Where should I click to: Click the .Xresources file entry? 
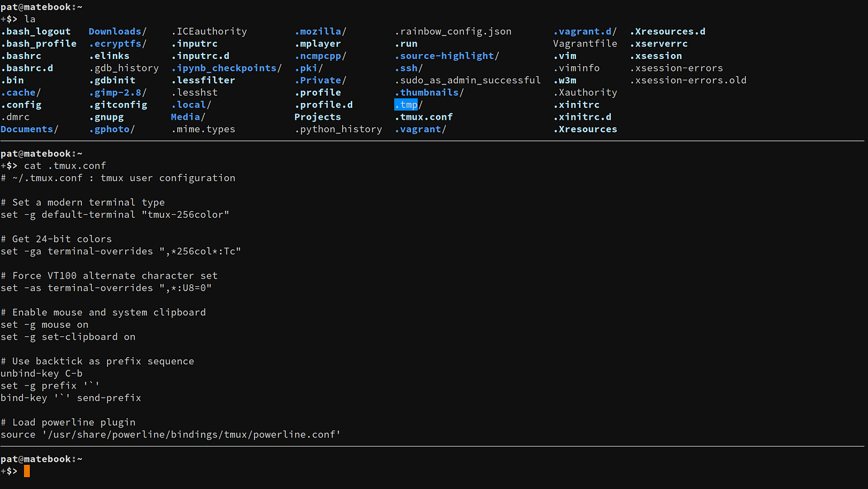(585, 129)
